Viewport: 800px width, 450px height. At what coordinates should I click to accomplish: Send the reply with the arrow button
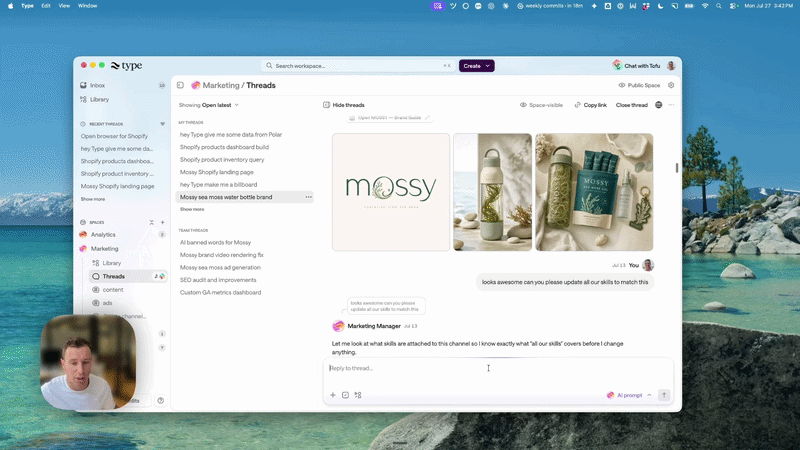[x=664, y=395]
